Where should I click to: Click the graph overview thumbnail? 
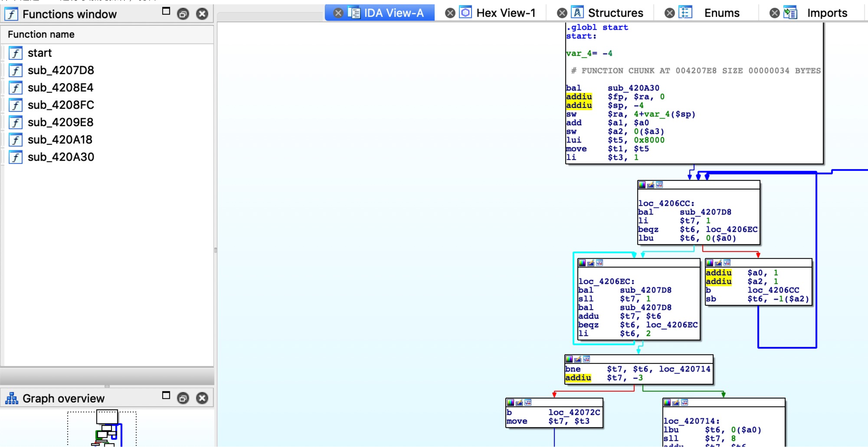[x=107, y=428]
